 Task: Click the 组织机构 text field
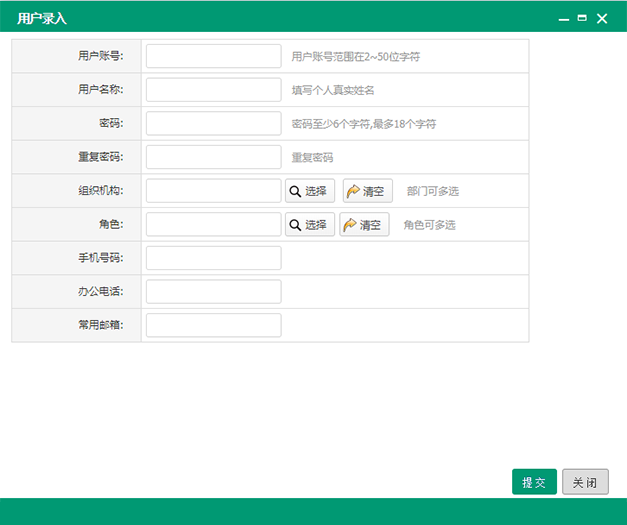tap(213, 191)
